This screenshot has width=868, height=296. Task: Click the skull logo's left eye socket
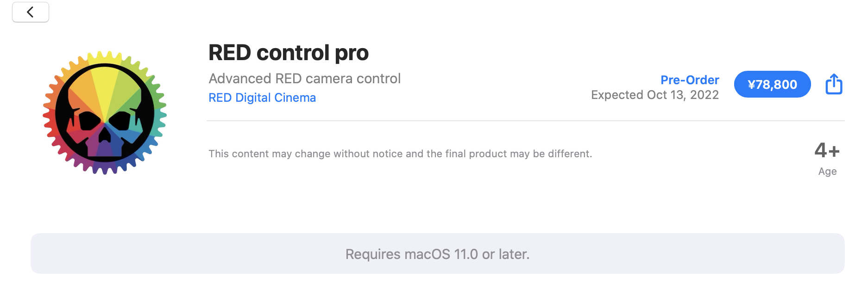(x=89, y=121)
